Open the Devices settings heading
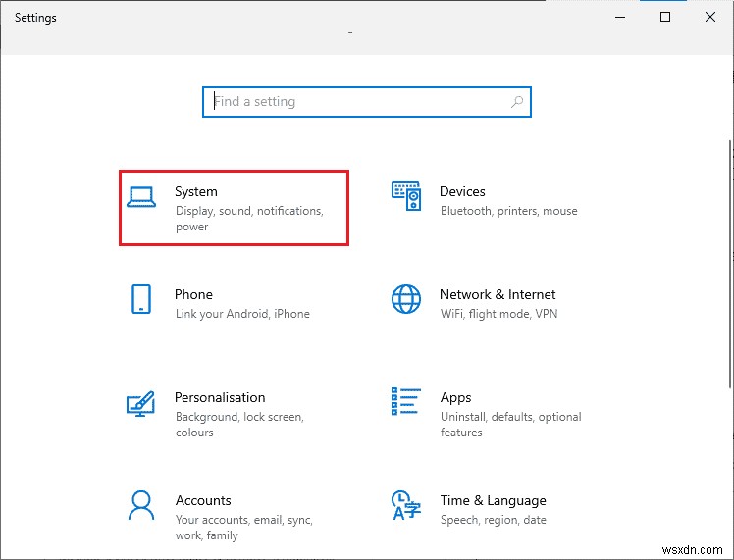Image resolution: width=734 pixels, height=560 pixels. click(462, 191)
